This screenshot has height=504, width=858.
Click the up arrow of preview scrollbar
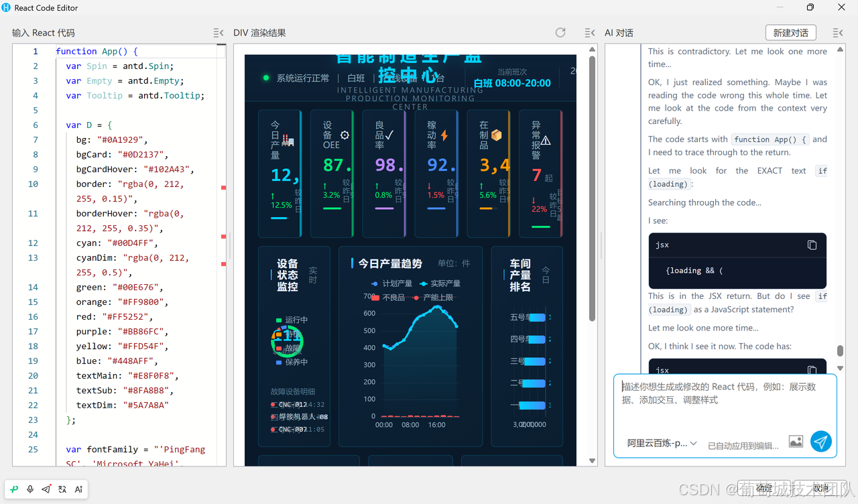point(593,50)
